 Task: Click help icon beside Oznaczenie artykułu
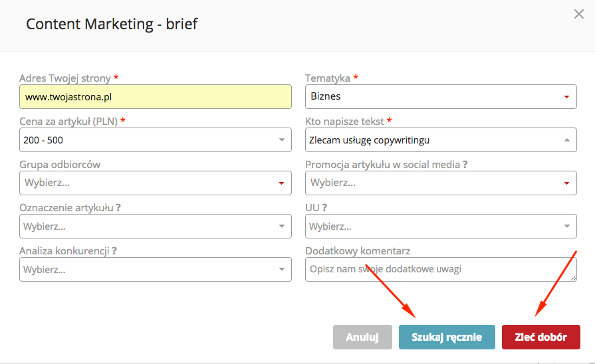pos(118,208)
